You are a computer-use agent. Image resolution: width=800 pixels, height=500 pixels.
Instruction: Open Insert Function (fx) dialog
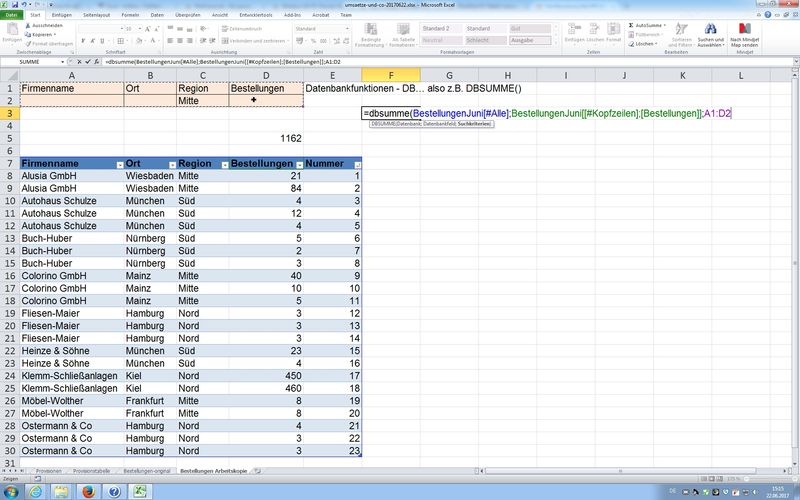97,61
